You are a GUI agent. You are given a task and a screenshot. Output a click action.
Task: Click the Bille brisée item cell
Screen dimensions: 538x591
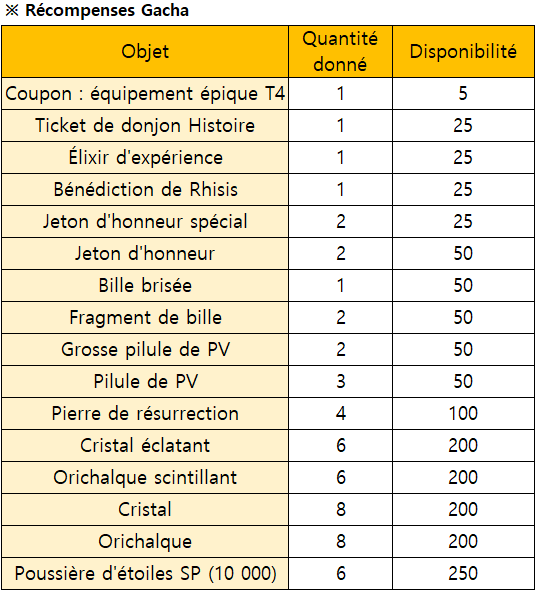click(x=145, y=285)
